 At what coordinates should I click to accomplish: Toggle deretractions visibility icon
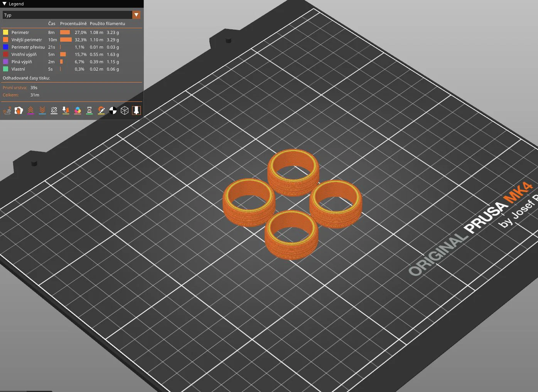tap(42, 111)
